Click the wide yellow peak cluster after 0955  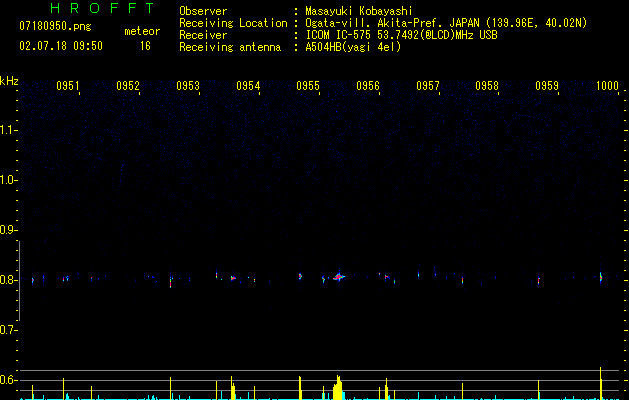pyautogui.click(x=338, y=388)
